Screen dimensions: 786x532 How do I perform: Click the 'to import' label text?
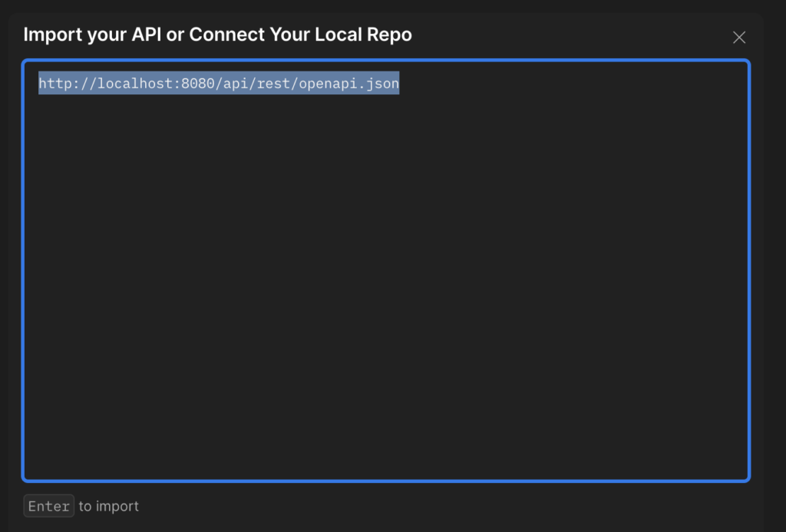[x=108, y=506]
